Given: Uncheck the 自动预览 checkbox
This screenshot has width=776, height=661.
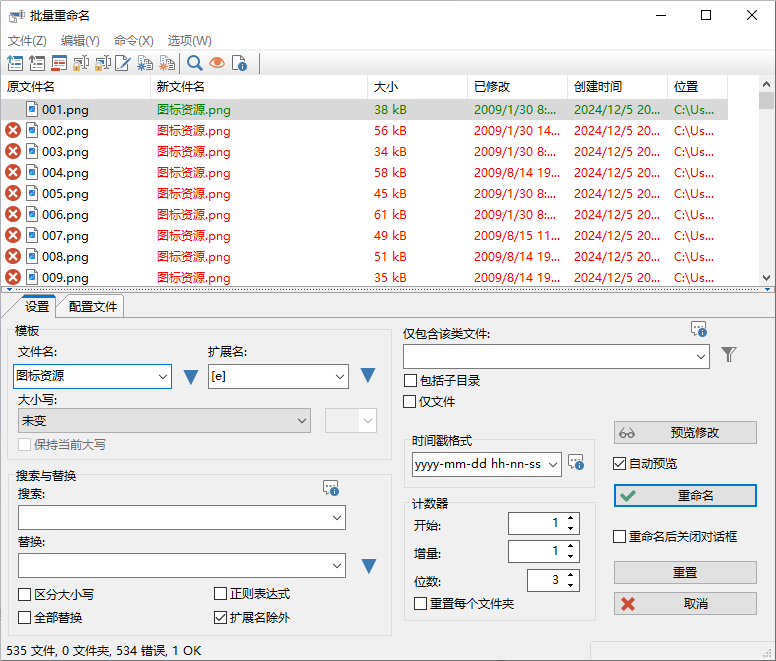Looking at the screenshot, I should click(619, 464).
